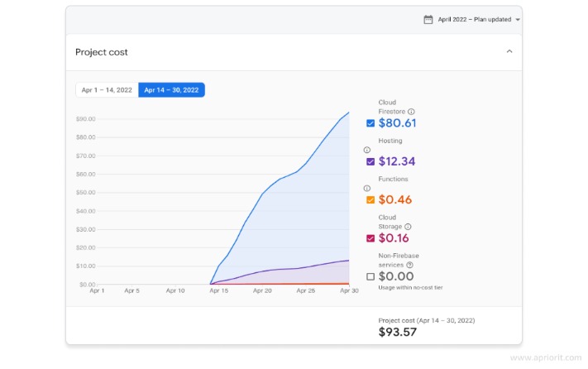Viewport: 588px width, 369px height.
Task: Open the Cloud Firestore info icon
Action: coord(411,112)
